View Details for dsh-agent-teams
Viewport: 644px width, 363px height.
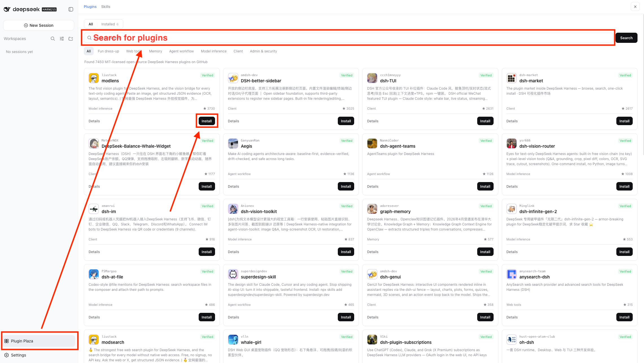(373, 187)
